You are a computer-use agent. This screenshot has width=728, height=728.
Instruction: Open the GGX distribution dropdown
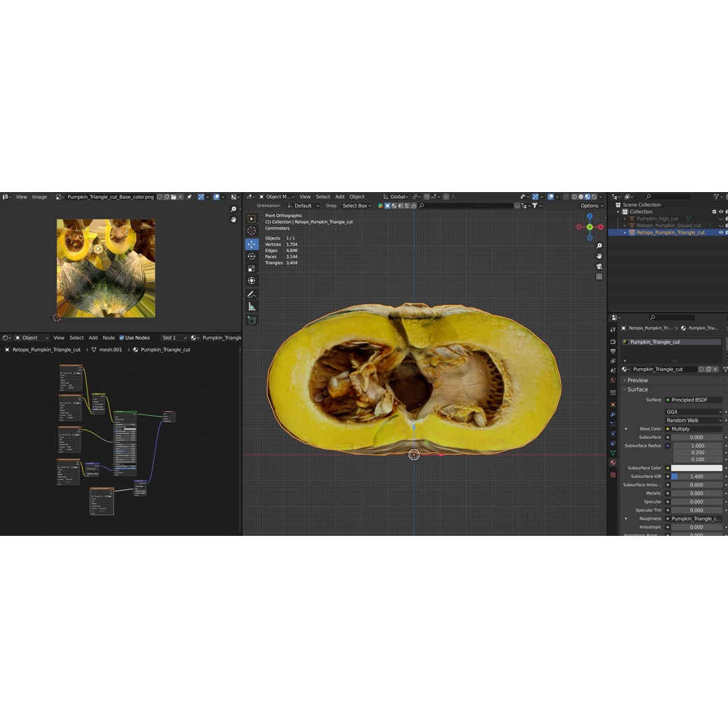694,412
